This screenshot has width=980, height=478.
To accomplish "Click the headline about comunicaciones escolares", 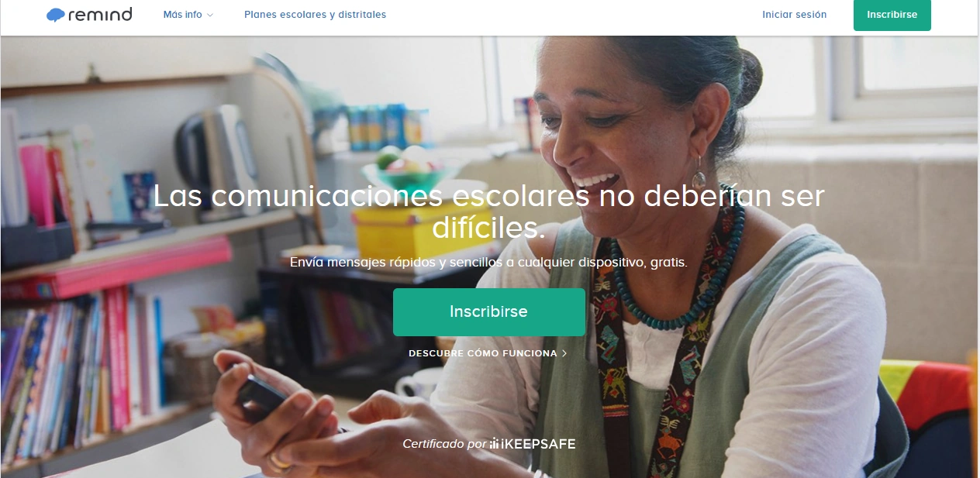I will click(488, 211).
